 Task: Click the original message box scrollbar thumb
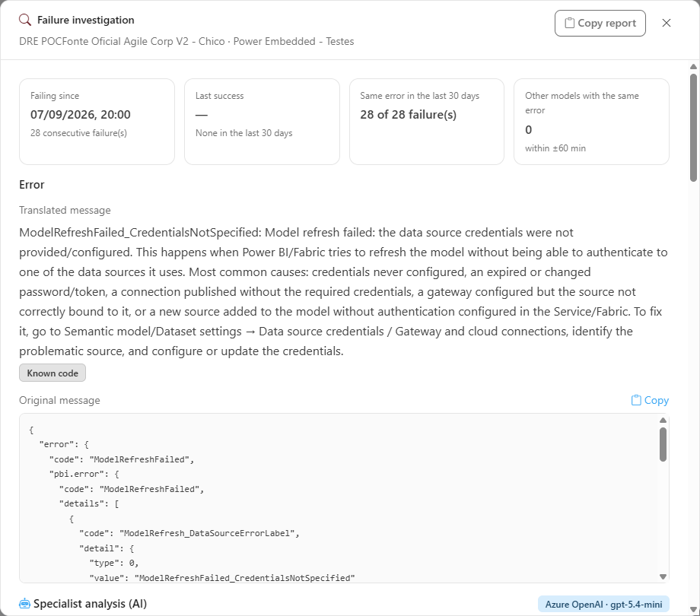coord(663,444)
